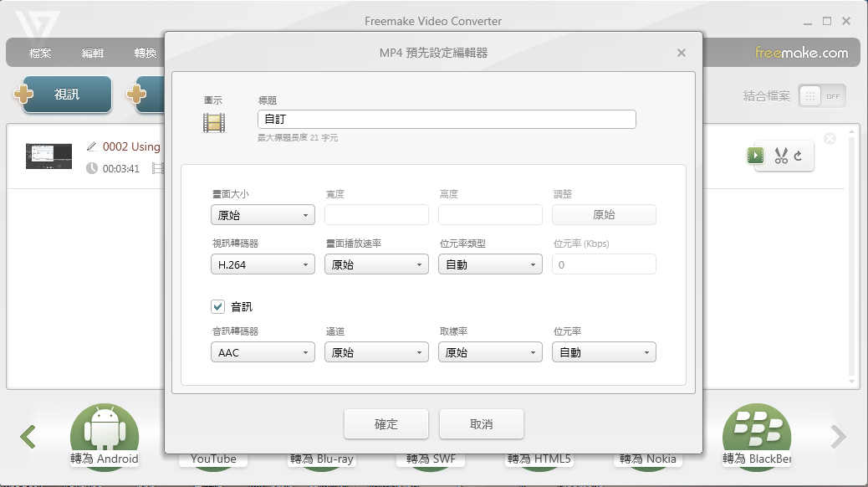Click the 00:03:41 duration text

coord(120,168)
